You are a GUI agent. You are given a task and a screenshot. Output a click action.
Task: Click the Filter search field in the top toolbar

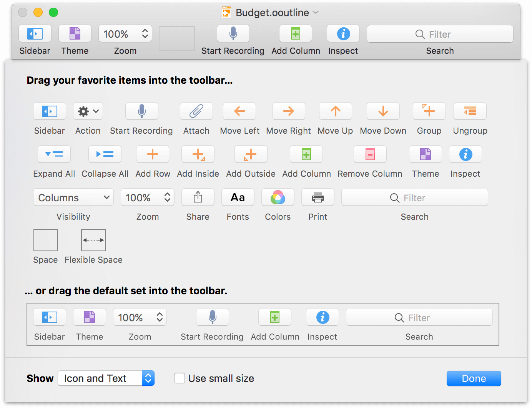pos(440,34)
